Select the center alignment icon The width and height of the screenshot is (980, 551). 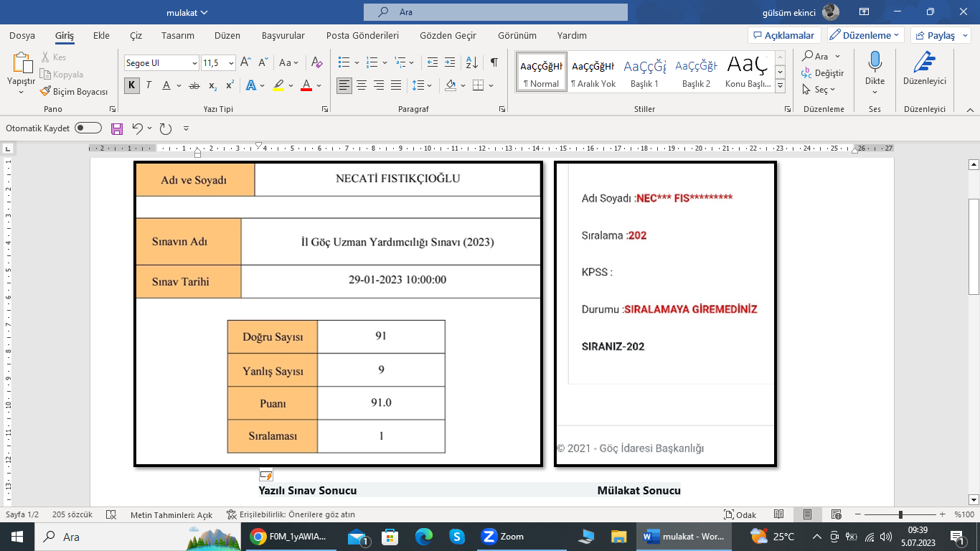[x=362, y=85]
